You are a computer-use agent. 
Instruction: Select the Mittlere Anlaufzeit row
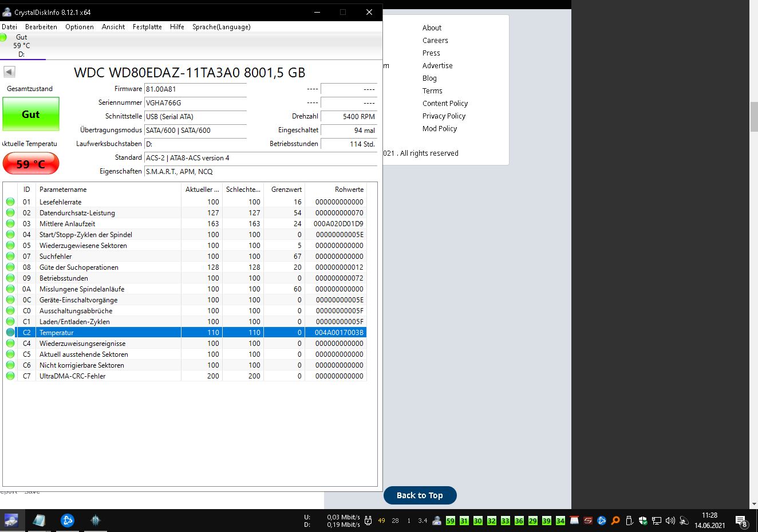coord(185,223)
